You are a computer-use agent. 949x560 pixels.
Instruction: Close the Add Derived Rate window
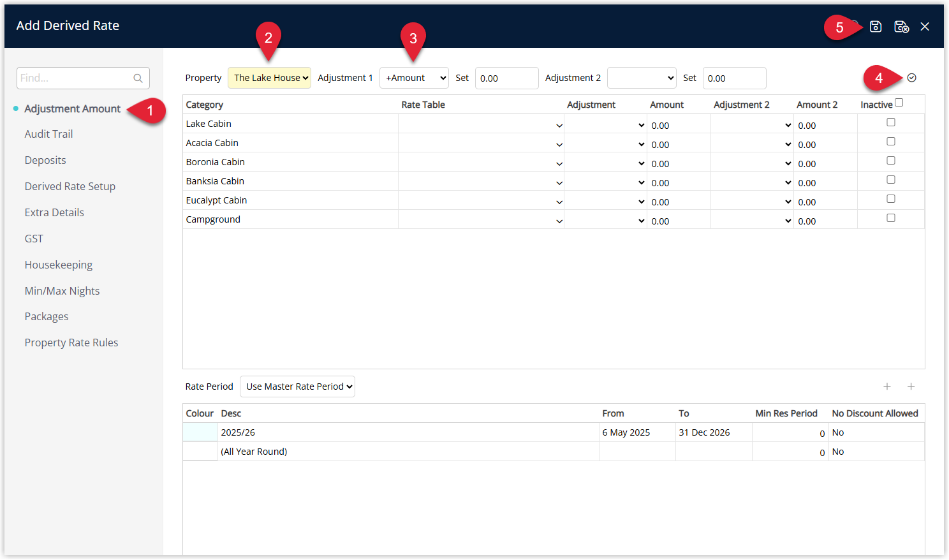coord(925,26)
